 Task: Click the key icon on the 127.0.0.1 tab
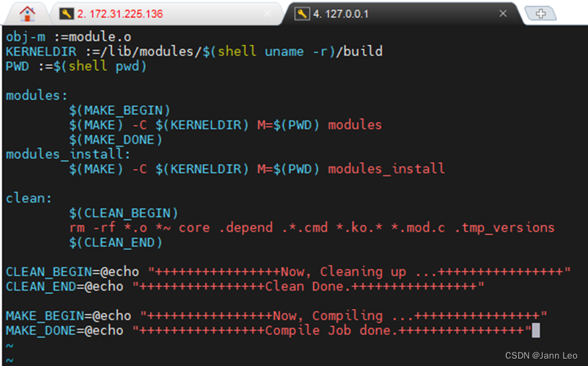point(302,14)
